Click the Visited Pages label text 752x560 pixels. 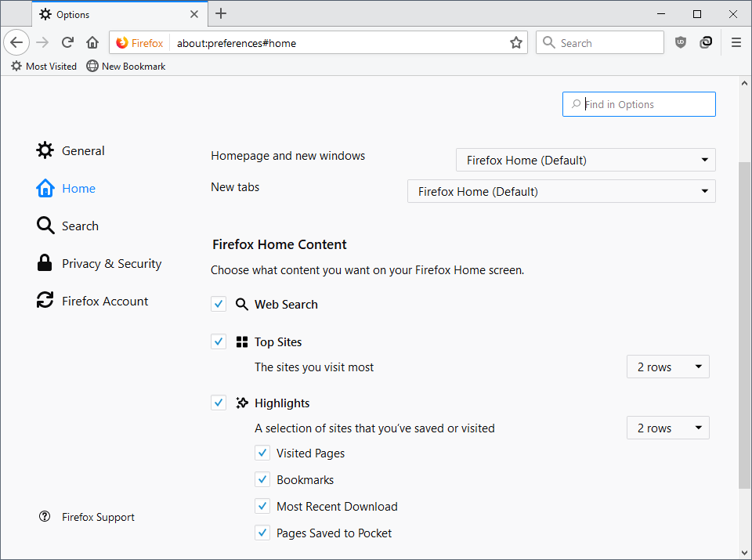[310, 453]
